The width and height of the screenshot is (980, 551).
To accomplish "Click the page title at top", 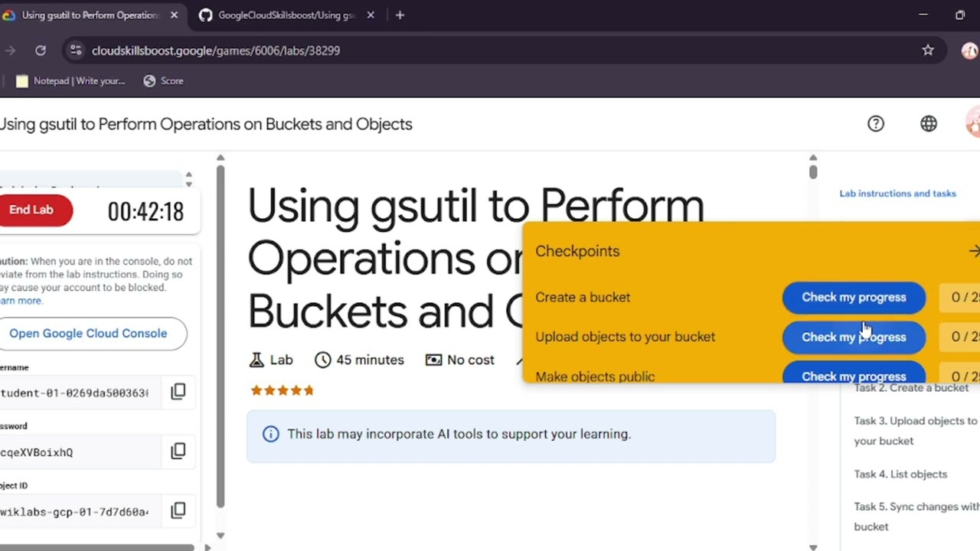I will pyautogui.click(x=206, y=124).
